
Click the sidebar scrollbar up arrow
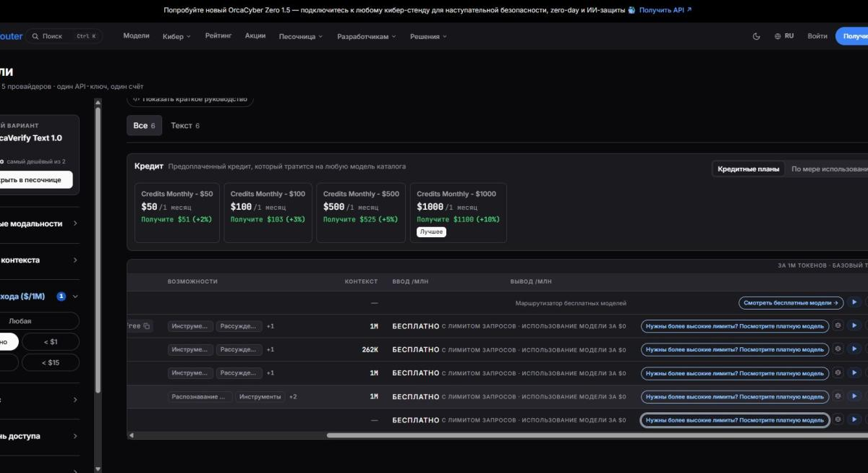click(98, 103)
